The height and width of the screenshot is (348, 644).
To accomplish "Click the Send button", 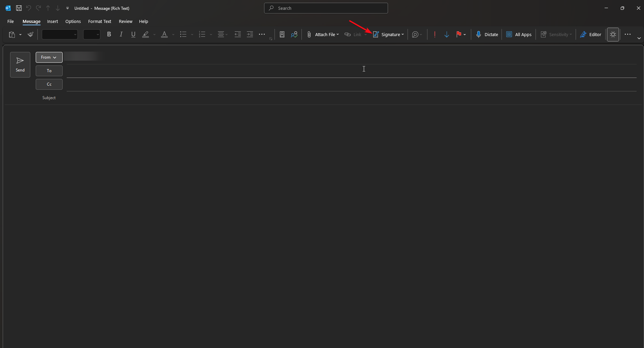I will pos(20,64).
